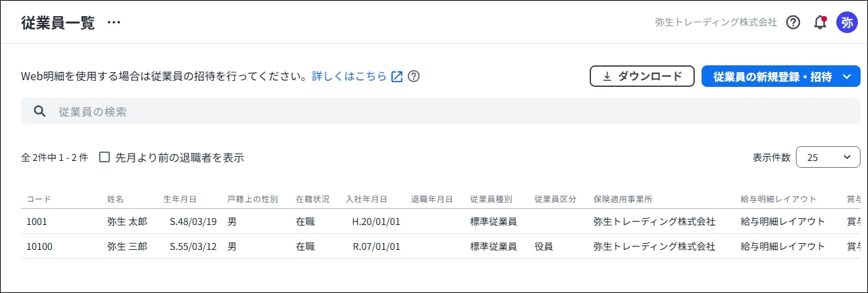Open employee row 弥生 太郎
This screenshot has height=293, width=868.
[127, 222]
